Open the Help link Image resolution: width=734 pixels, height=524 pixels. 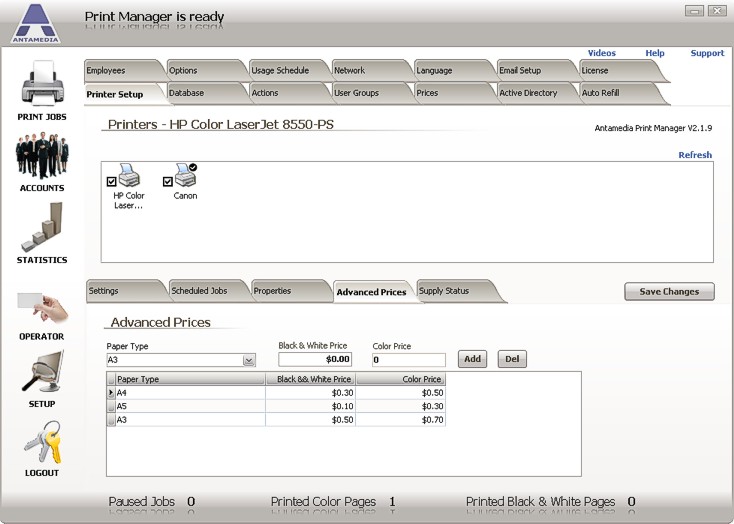pyautogui.click(x=655, y=53)
